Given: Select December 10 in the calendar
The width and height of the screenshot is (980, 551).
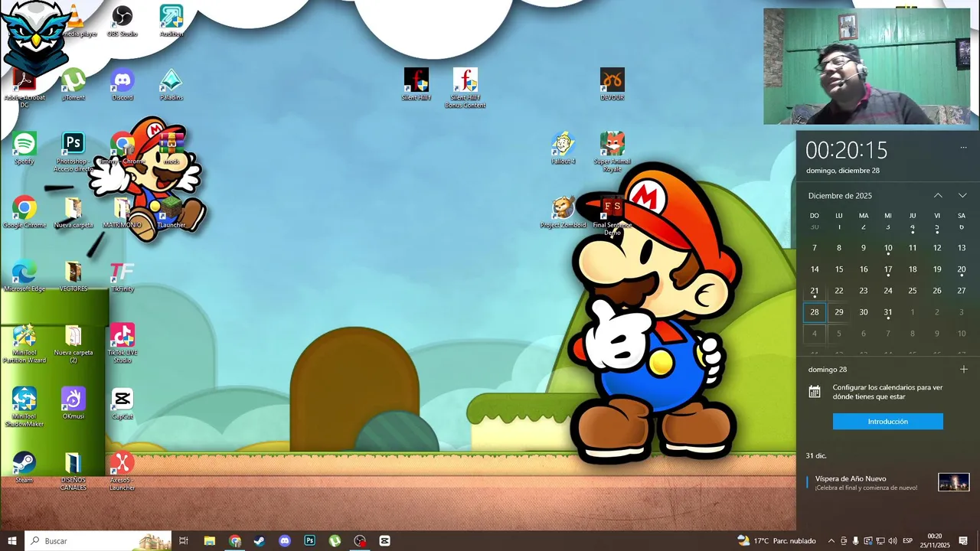Looking at the screenshot, I should point(888,248).
